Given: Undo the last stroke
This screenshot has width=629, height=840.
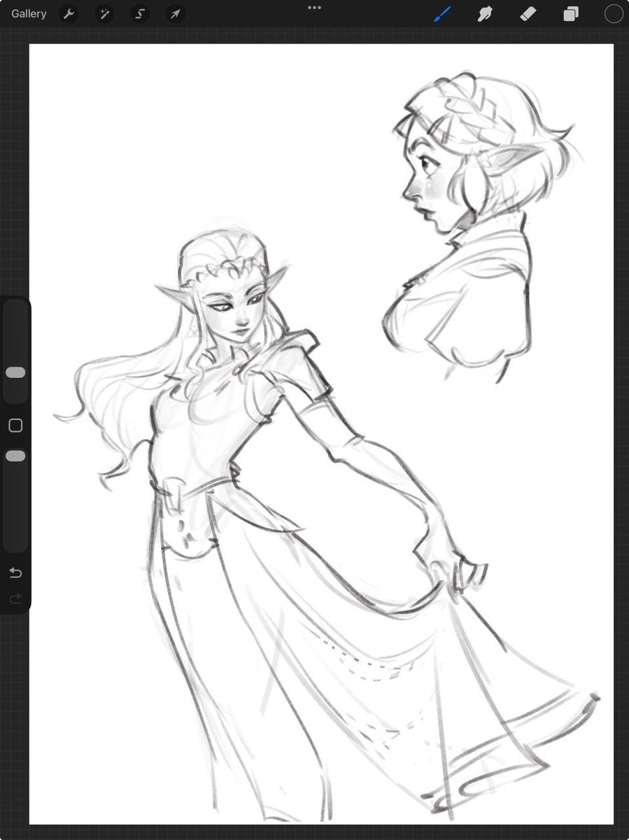Looking at the screenshot, I should click(x=15, y=573).
